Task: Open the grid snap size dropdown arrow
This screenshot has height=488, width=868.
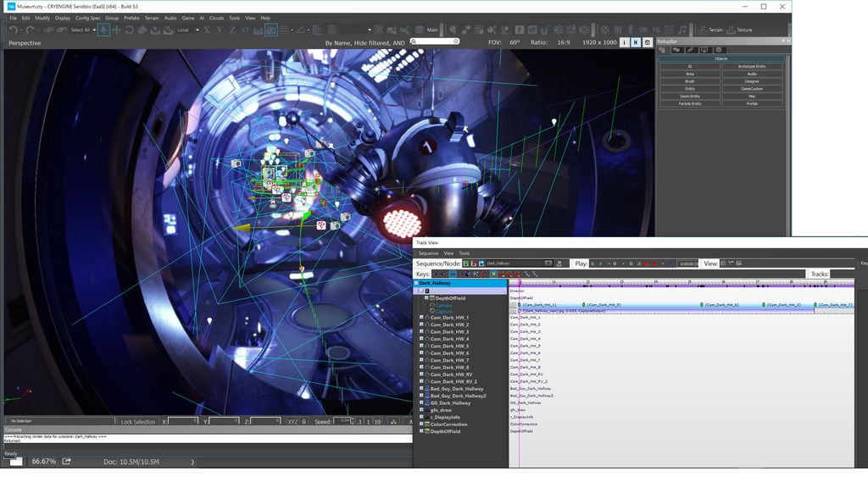Action: pos(292,30)
